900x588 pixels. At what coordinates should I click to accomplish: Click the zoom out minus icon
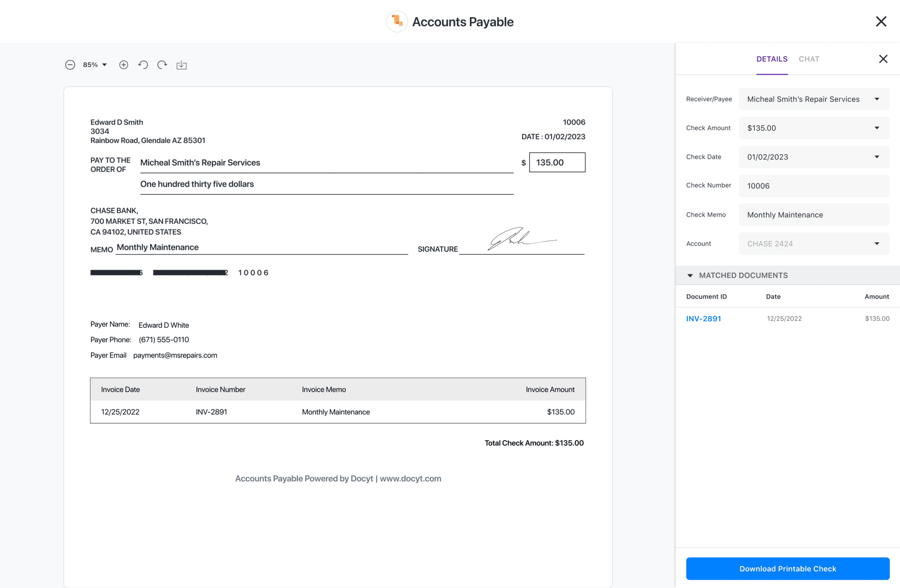[x=70, y=65]
